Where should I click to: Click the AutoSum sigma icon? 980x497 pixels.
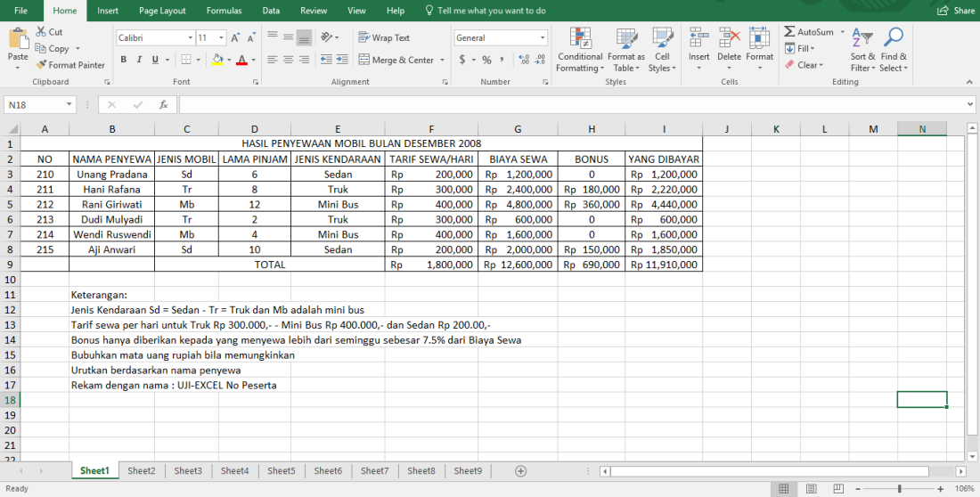pos(790,32)
